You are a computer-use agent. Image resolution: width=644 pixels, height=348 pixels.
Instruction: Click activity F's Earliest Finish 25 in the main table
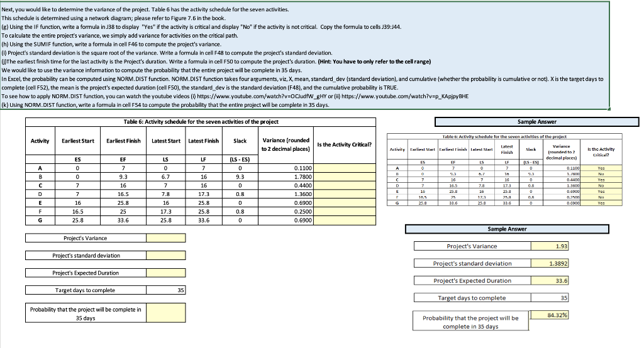(x=123, y=212)
